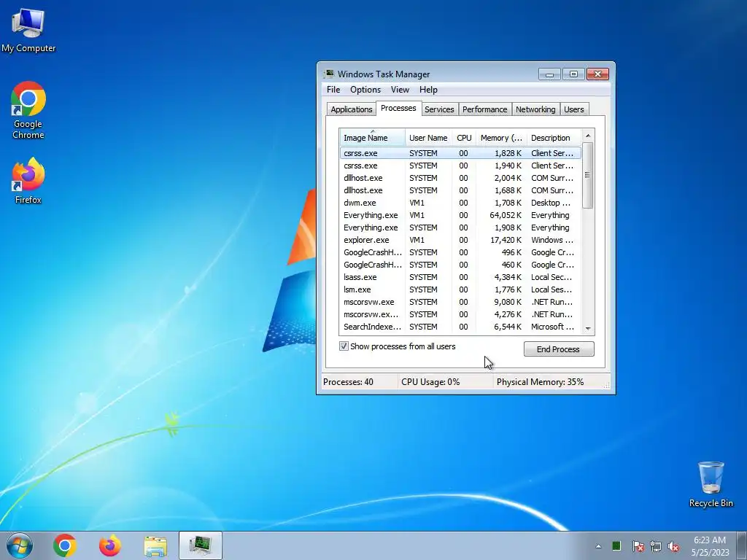Screen dimensions: 747x560
Task: Select mscorsvw.exe row with 9,080 K
Action: tap(460, 301)
